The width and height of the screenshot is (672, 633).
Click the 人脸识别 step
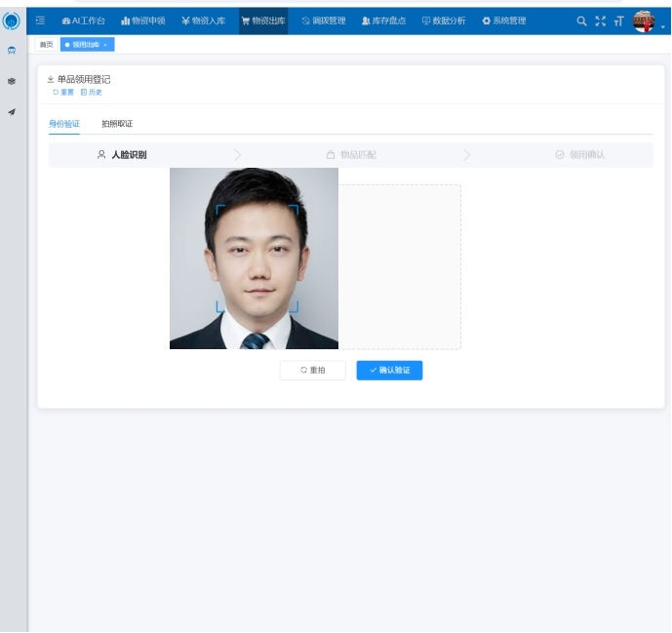tap(122, 155)
